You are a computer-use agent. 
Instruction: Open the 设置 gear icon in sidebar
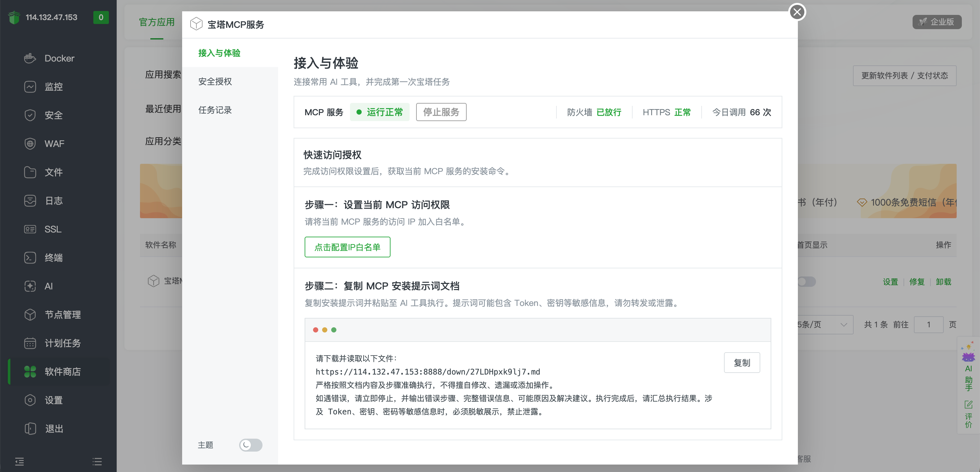pos(30,400)
